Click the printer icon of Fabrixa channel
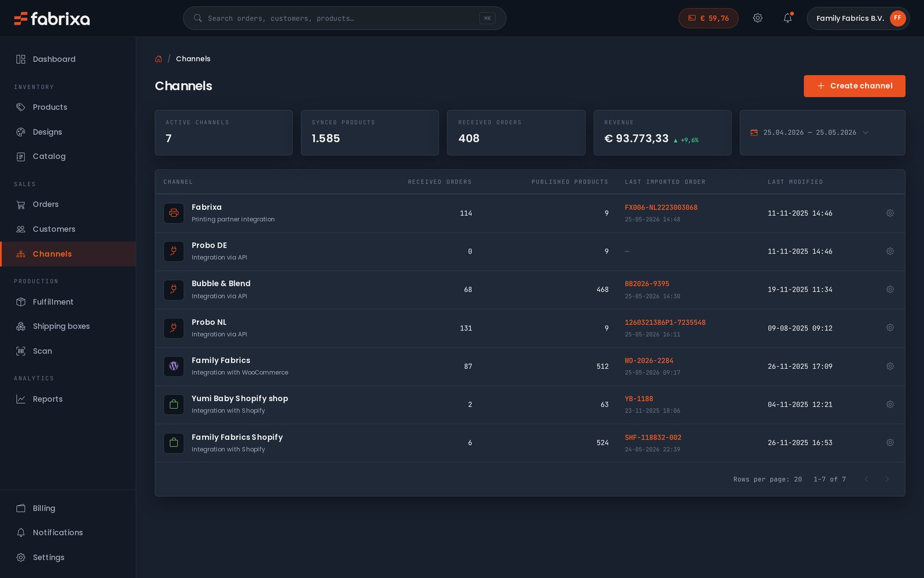This screenshot has height=578, width=924. (174, 213)
